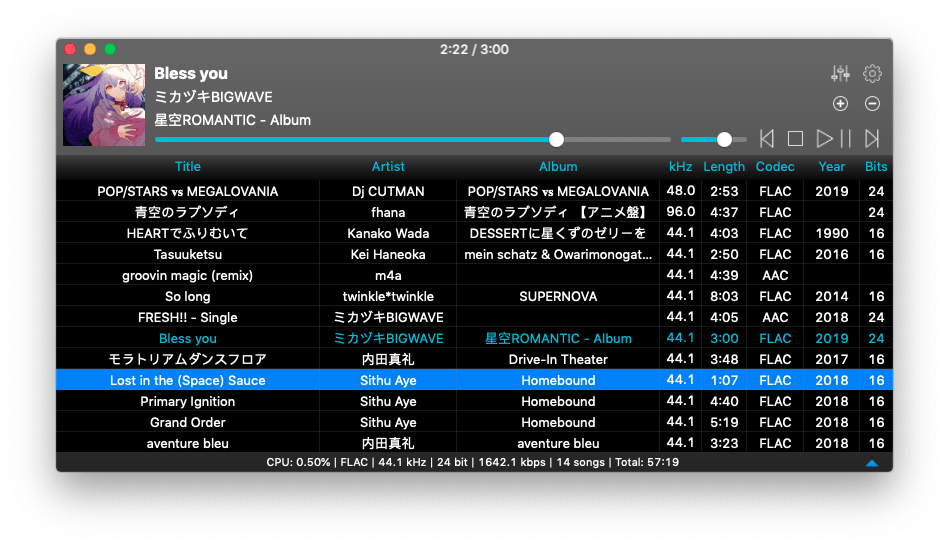Viewport: 949px width, 546px height.
Task: Open settings via the gear icon
Action: click(872, 73)
